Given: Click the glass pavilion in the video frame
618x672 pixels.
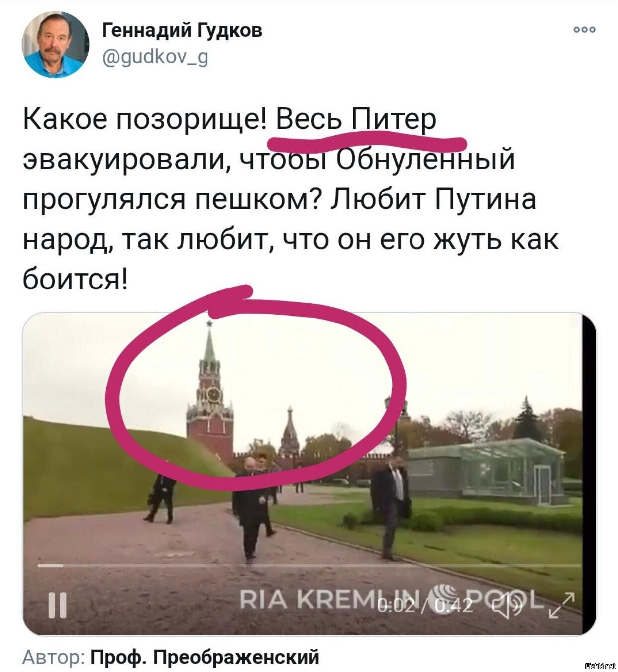Looking at the screenshot, I should click(x=488, y=471).
